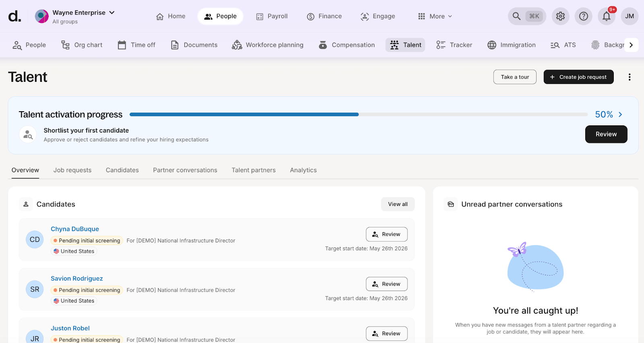Open the settings gear icon
Image resolution: width=644 pixels, height=343 pixels.
[560, 16]
